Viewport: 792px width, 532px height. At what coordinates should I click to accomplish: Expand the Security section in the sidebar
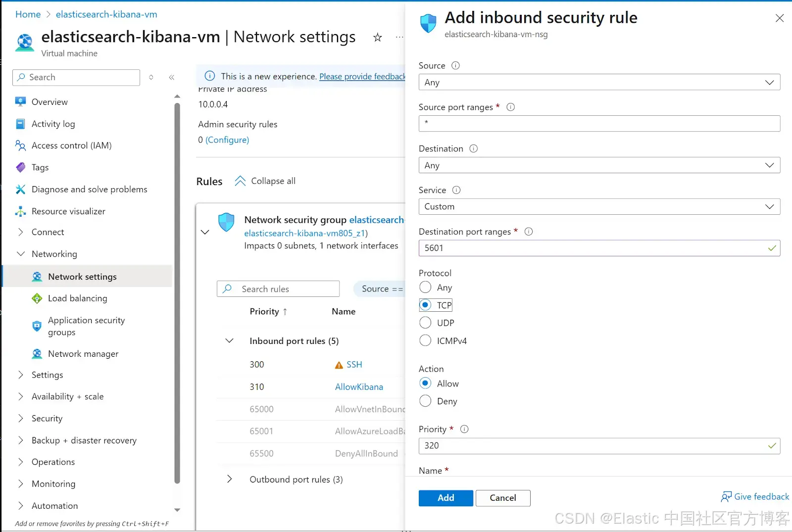click(20, 418)
